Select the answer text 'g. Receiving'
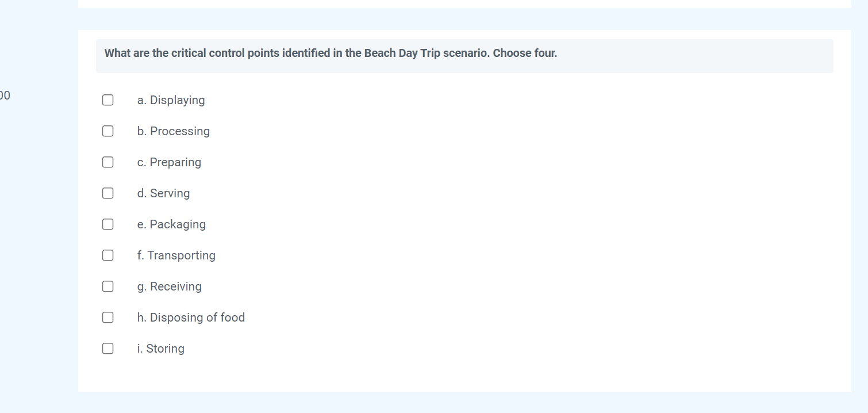The width and height of the screenshot is (868, 413). pos(169,286)
